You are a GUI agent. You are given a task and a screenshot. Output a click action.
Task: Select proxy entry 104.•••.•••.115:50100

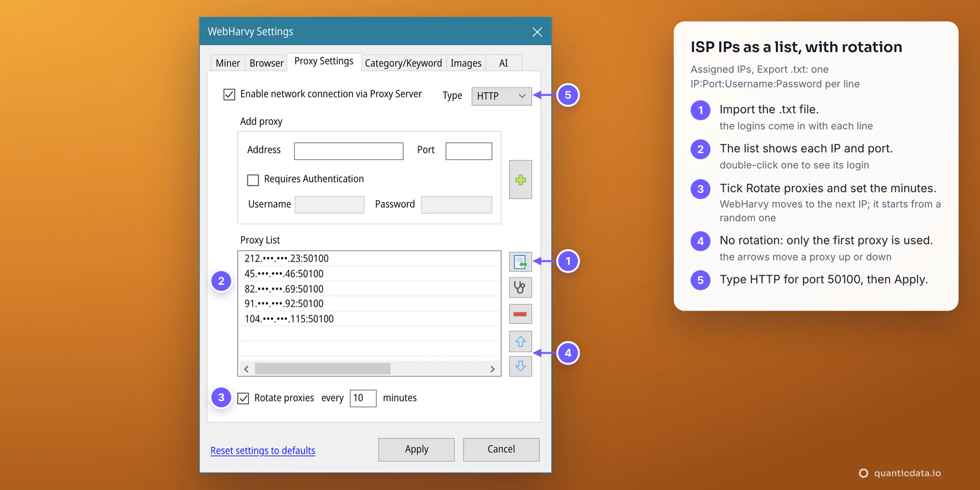[369, 319]
